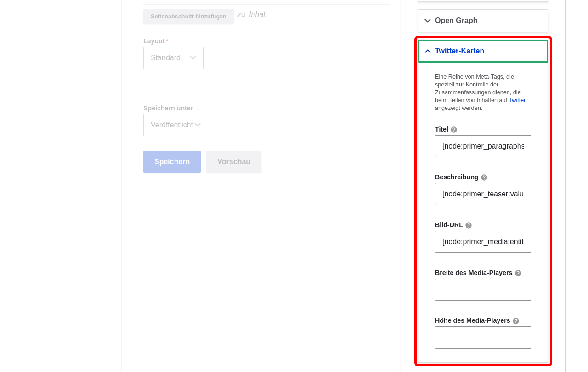
Task: Focus the Bild-URL input field
Action: (483, 242)
